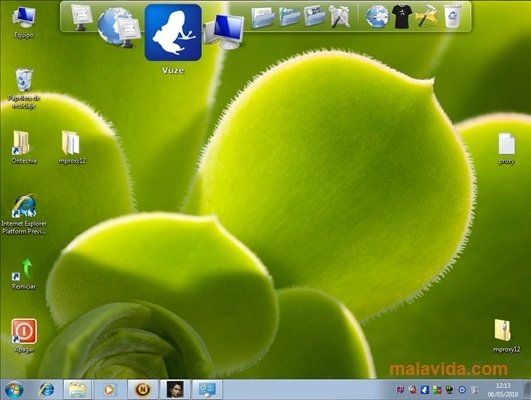Open Windows Media Player from the taskbar
This screenshot has width=531, height=400.
[109, 390]
